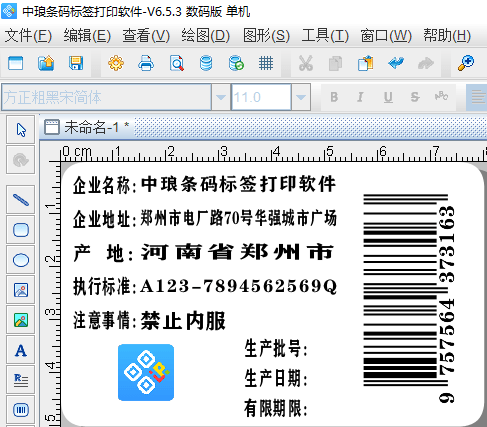Select label text 有限期限:

point(276,408)
